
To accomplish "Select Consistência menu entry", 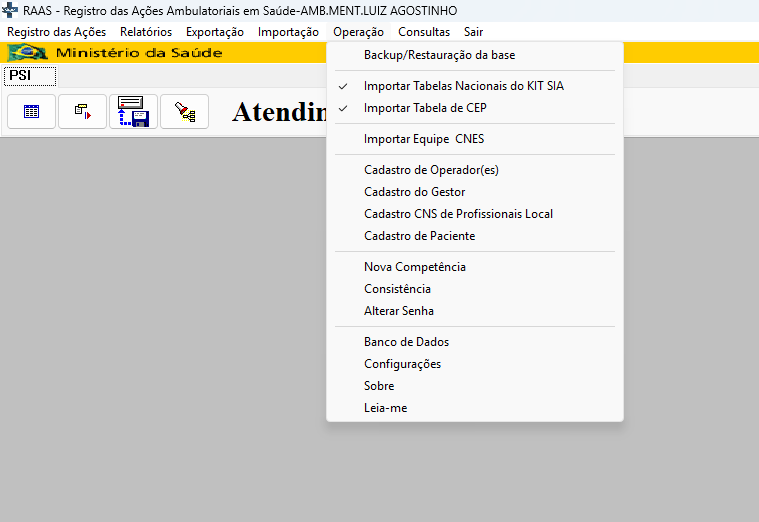I will (475, 289).
